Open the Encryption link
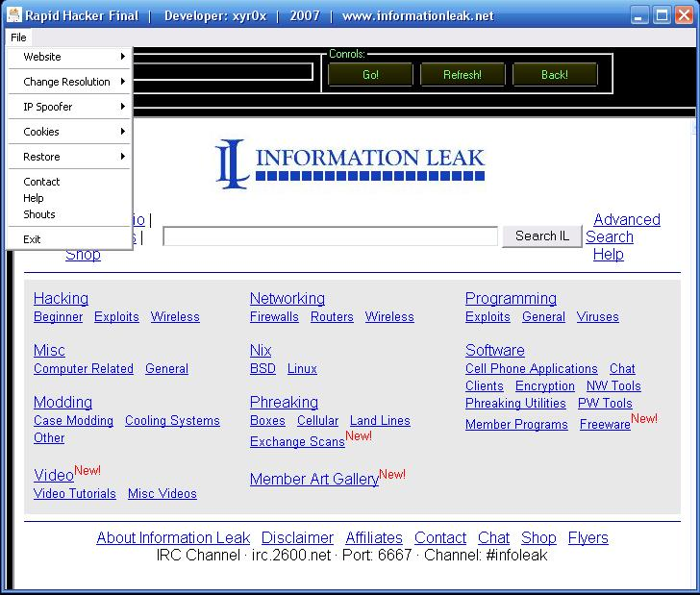This screenshot has width=700, height=595. pos(544,386)
